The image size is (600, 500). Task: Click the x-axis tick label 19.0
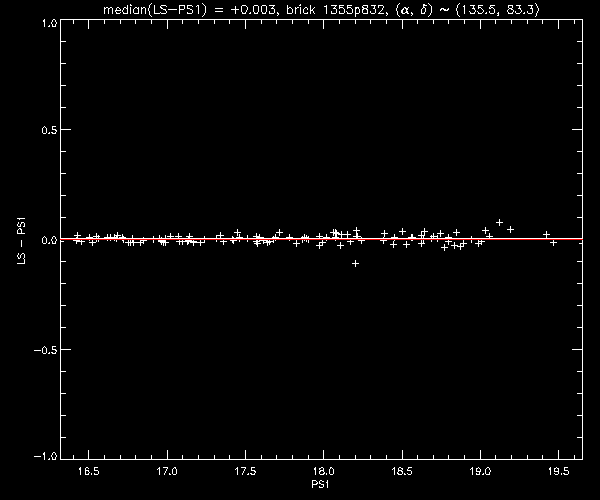[480, 471]
